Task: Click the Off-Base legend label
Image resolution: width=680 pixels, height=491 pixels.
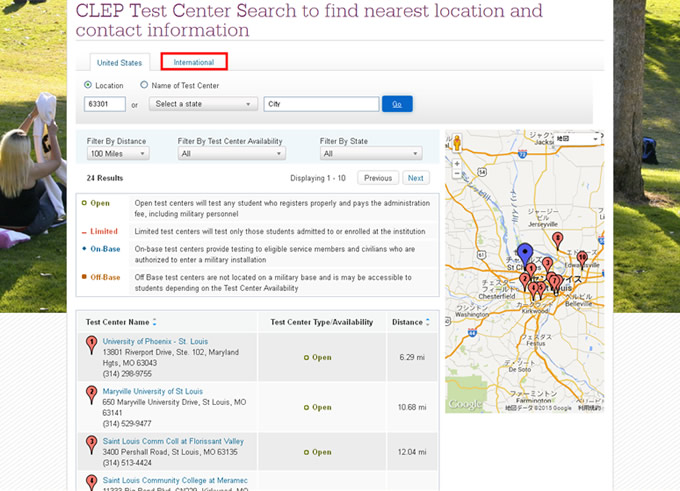Action: click(x=105, y=277)
